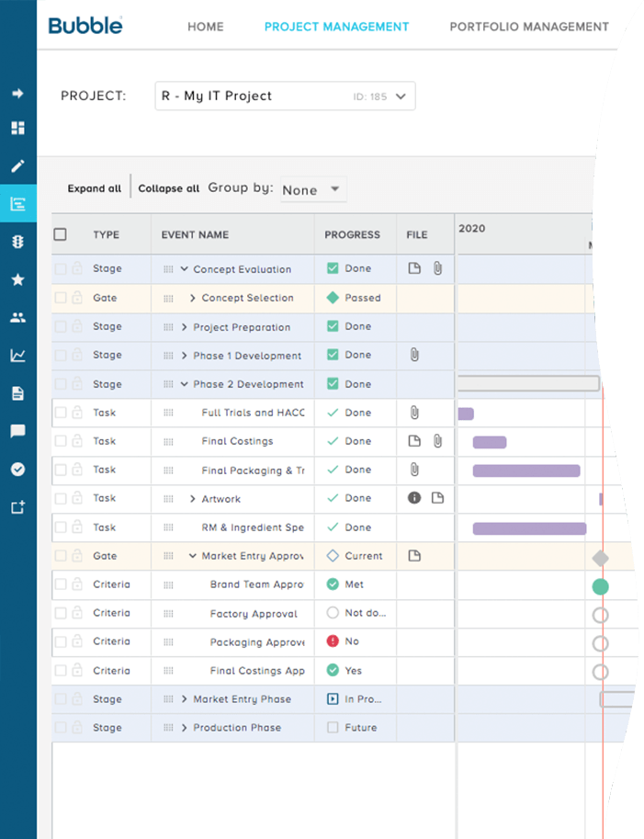Click the star favorites icon in sidebar
Viewport: 644px width, 839px height.
(x=17, y=279)
